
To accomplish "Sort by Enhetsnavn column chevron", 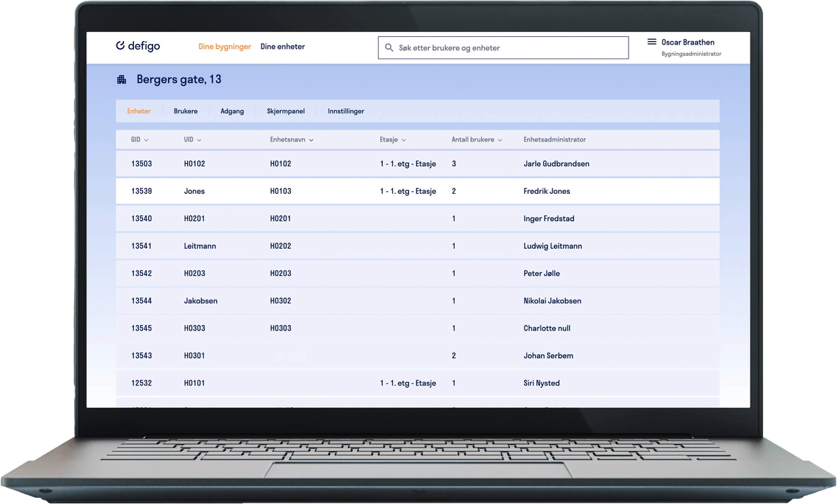I will 311,140.
